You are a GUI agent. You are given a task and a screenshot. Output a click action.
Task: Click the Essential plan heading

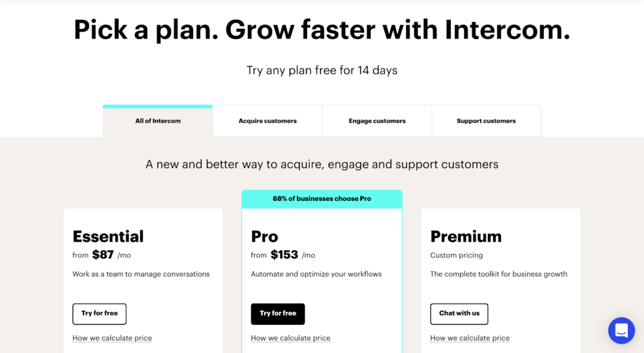(x=108, y=237)
